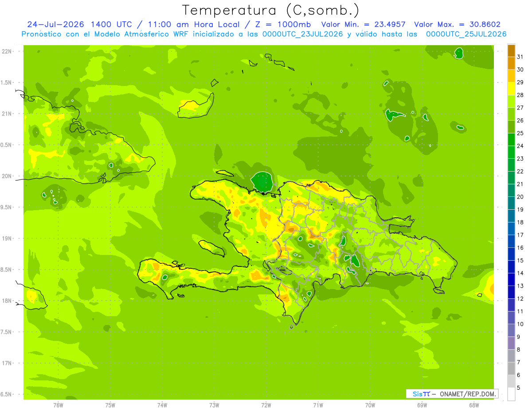The width and height of the screenshot is (532, 411).
Task: Click the "72W" longitude label
Action: point(266,405)
